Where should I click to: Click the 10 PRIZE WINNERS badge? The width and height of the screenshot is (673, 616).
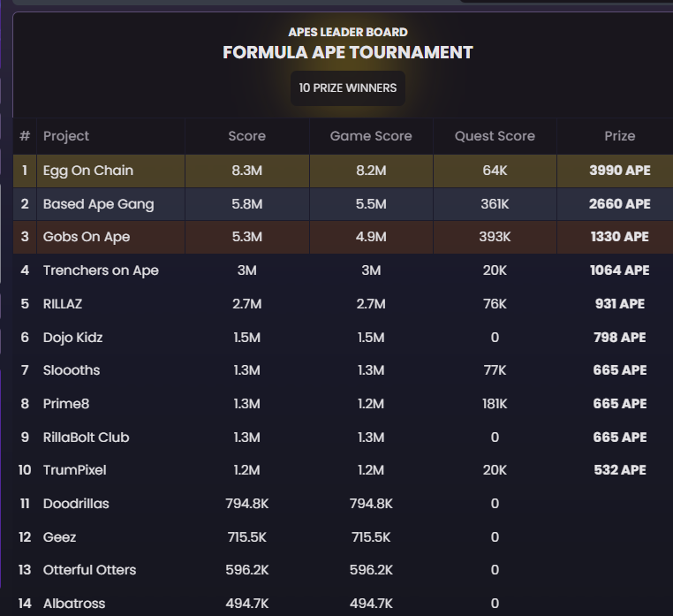tap(348, 88)
